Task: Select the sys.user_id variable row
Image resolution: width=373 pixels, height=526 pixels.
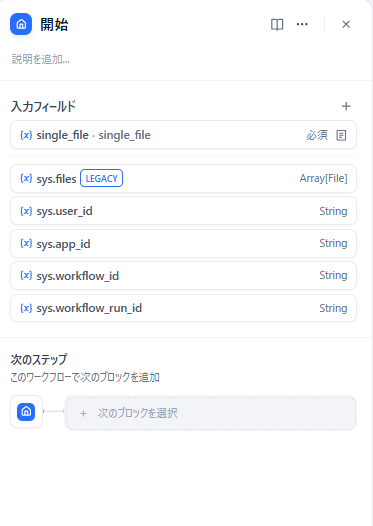Action: click(183, 211)
